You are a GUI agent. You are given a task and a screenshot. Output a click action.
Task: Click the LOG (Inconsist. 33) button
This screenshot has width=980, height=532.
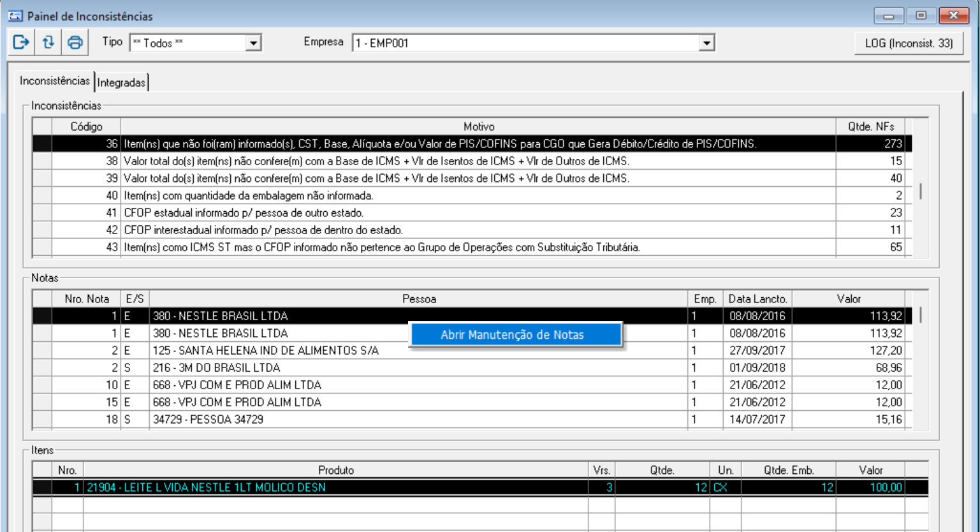[x=909, y=43]
